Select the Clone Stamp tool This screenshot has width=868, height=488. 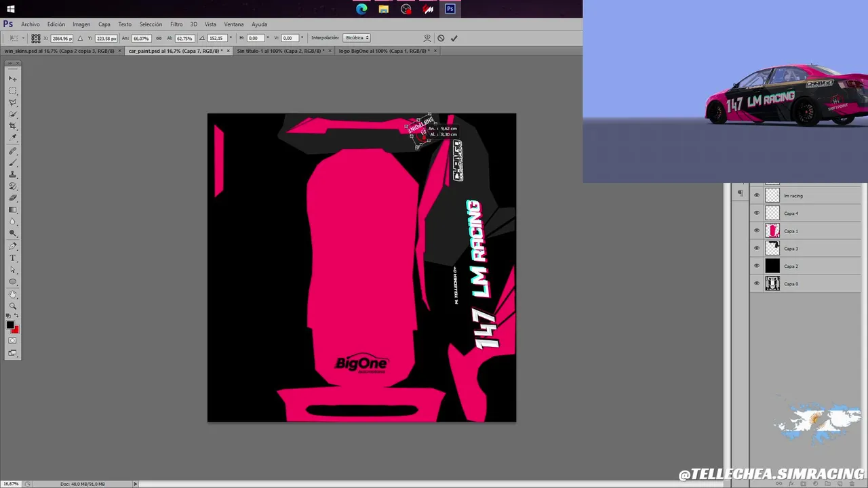point(13,175)
